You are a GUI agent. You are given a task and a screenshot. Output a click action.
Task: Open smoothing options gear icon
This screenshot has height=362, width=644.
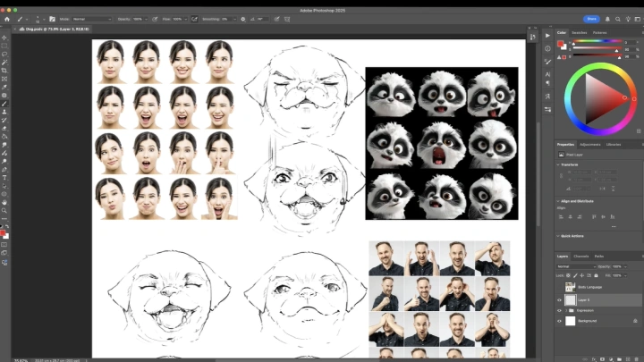243,19
